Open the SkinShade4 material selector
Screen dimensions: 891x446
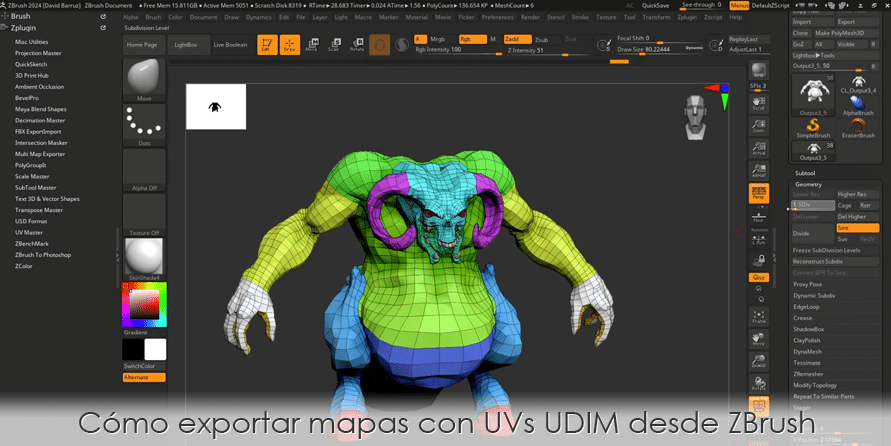pyautogui.click(x=144, y=259)
